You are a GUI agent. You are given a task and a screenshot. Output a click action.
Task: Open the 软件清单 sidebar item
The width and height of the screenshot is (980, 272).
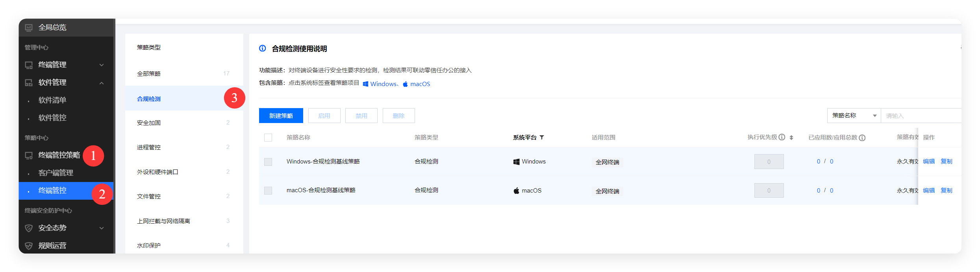click(52, 100)
